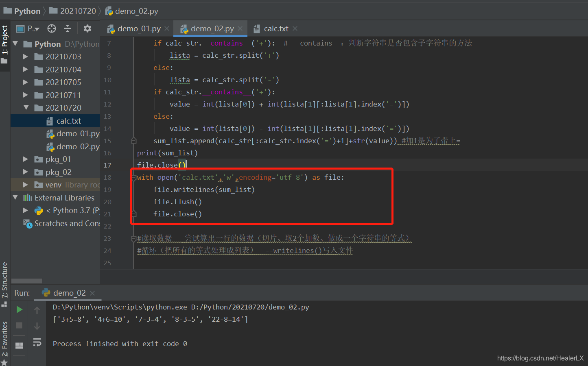This screenshot has height=366, width=588.
Task: Select the 20210711 folder label
Action: coord(63,95)
